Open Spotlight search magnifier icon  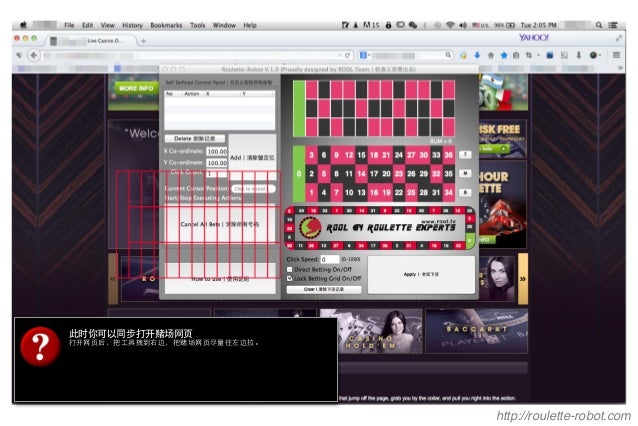click(x=599, y=25)
